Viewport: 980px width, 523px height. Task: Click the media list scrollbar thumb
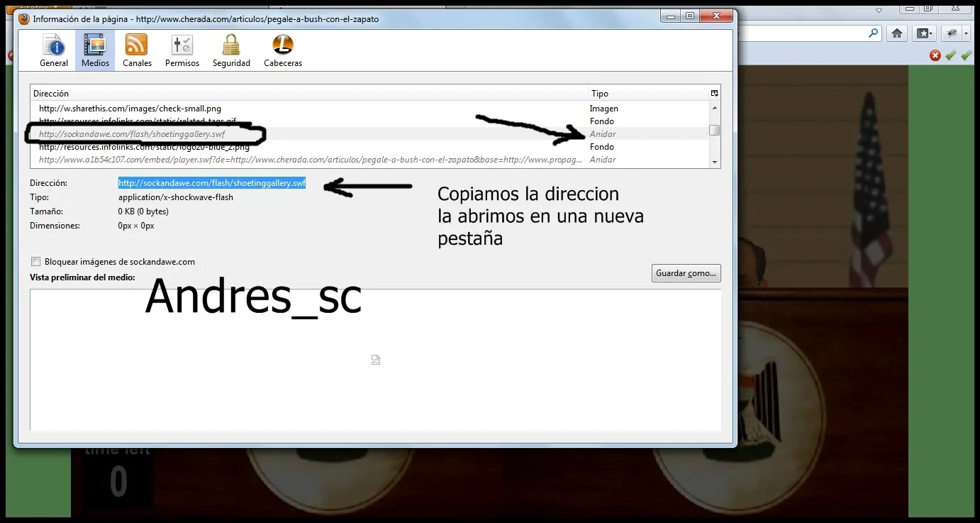pyautogui.click(x=715, y=131)
